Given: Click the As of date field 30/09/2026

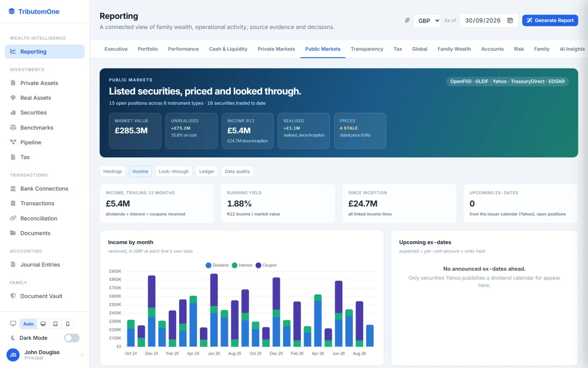Looking at the screenshot, I should coord(489,21).
